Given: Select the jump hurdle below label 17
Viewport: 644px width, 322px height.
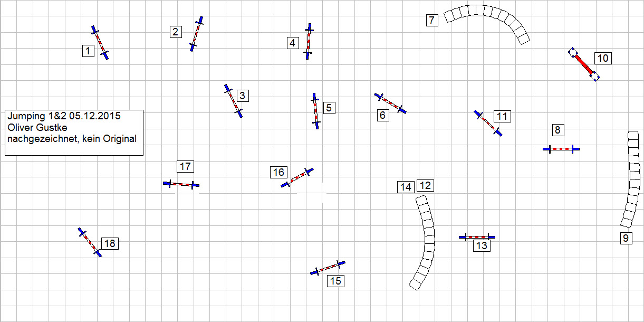Looking at the screenshot, I should pyautogui.click(x=181, y=184).
